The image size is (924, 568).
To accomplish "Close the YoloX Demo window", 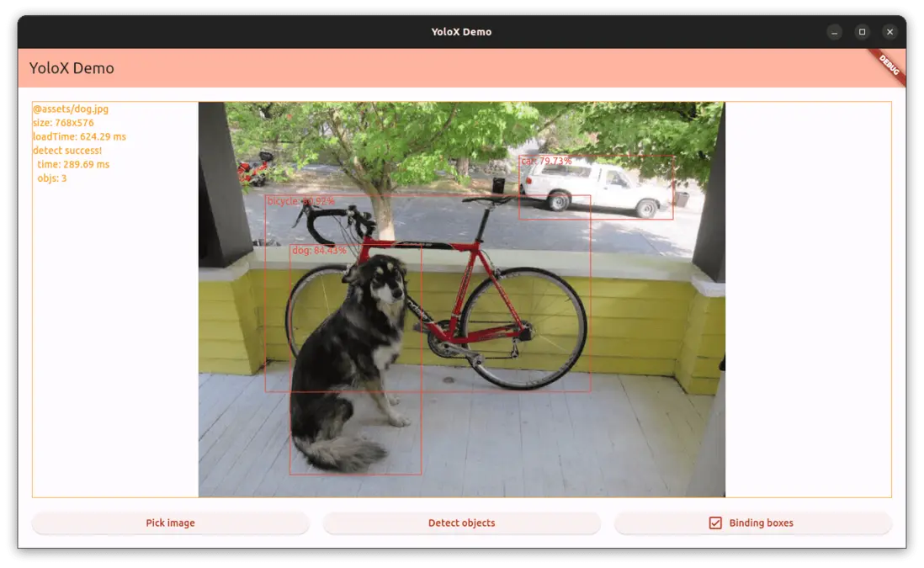I will (x=889, y=32).
